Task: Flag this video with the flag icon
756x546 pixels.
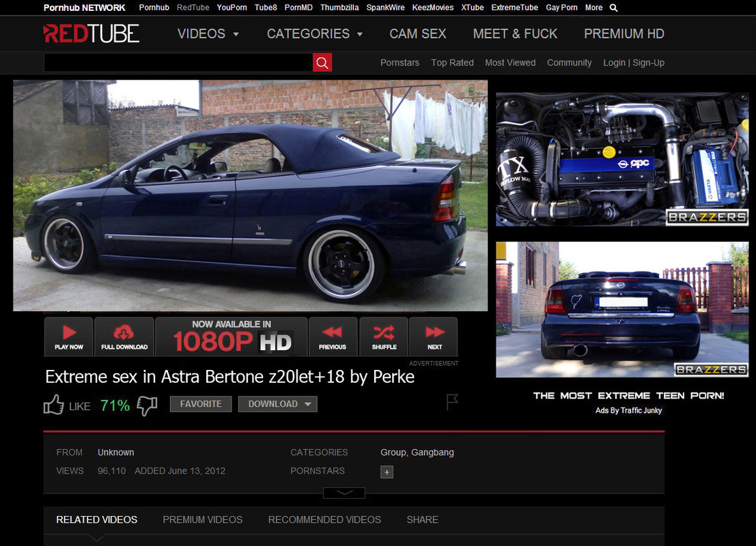Action: click(452, 401)
